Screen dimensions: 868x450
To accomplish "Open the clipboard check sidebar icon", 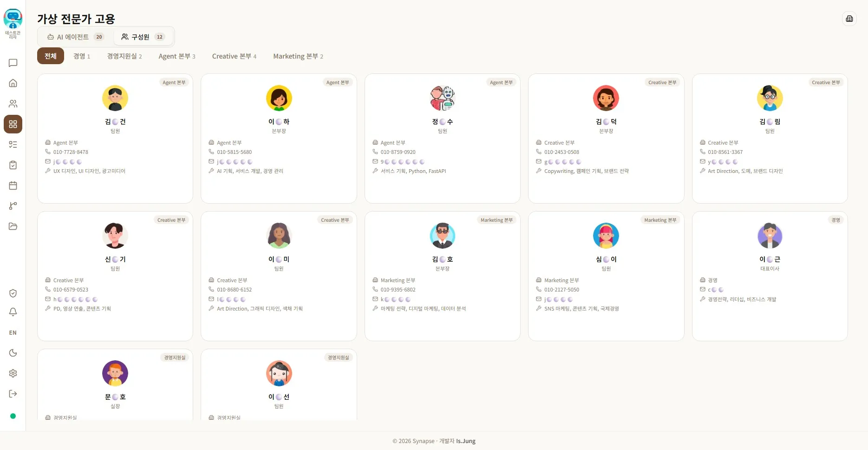I will [13, 165].
